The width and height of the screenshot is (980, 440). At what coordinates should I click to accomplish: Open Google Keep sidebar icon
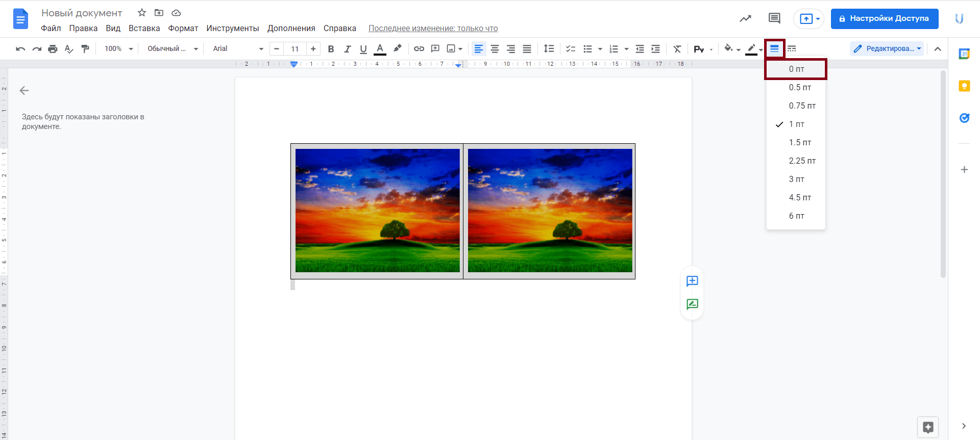click(964, 86)
